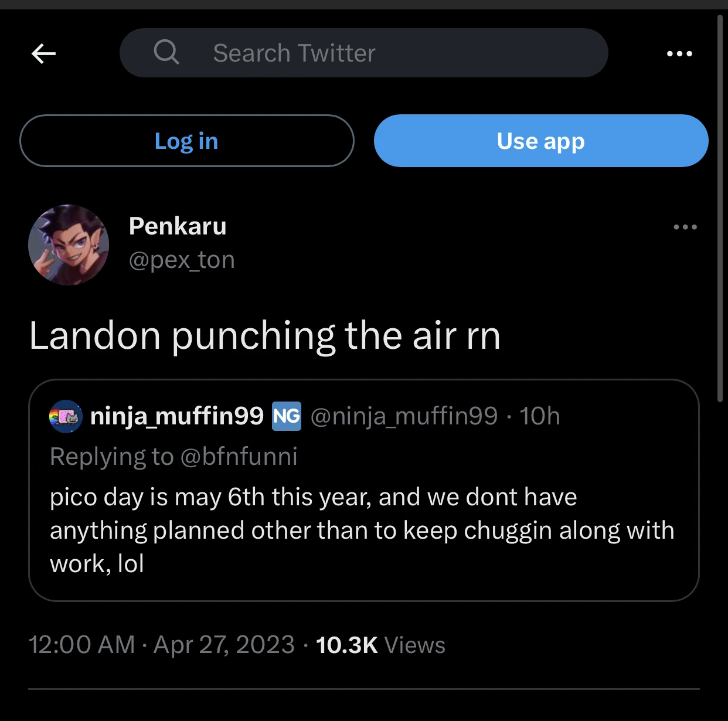Click the tweet text Landon punching the air rn
This screenshot has height=721, width=728.
pyautogui.click(x=264, y=335)
